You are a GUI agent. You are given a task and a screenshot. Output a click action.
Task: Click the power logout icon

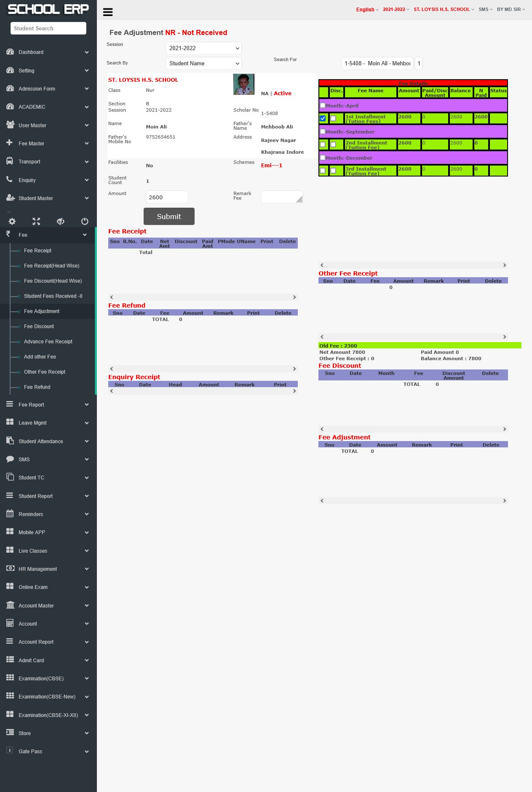tap(85, 221)
